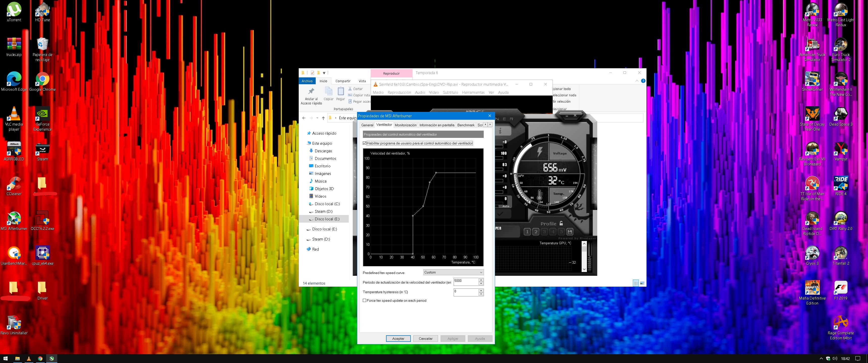This screenshot has height=363, width=868.
Task: Switch to the Monitorización tab
Action: (x=406, y=125)
